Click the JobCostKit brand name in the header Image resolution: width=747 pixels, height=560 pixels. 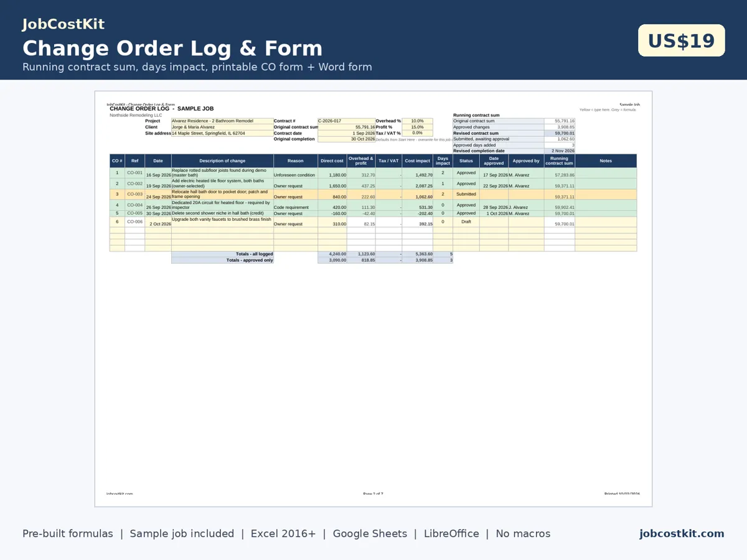[63, 24]
